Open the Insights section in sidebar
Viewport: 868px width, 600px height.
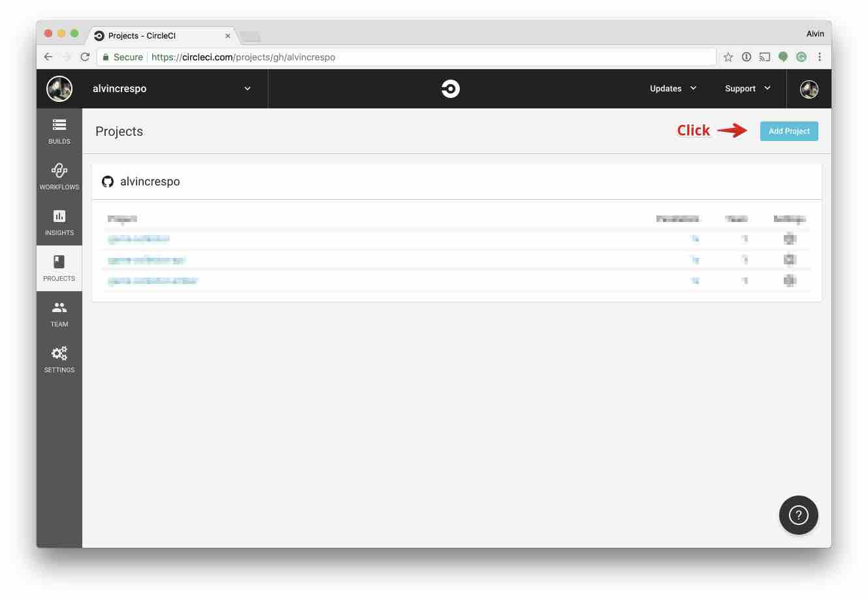click(x=59, y=223)
